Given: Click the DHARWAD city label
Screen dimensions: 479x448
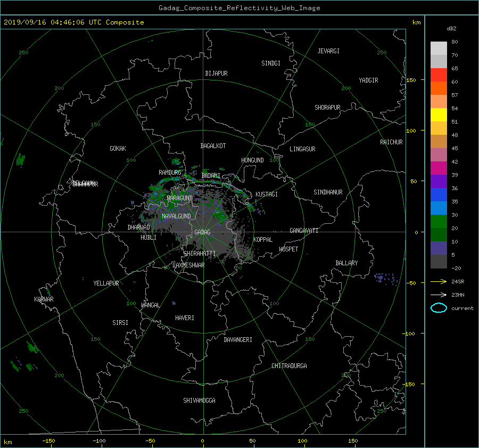Looking at the screenshot, I should [x=138, y=227].
